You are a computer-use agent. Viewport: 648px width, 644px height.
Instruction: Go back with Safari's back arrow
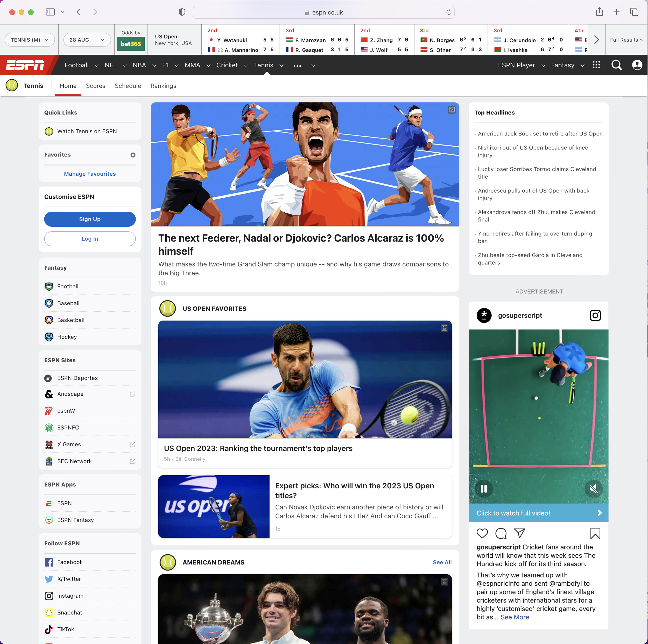79,12
